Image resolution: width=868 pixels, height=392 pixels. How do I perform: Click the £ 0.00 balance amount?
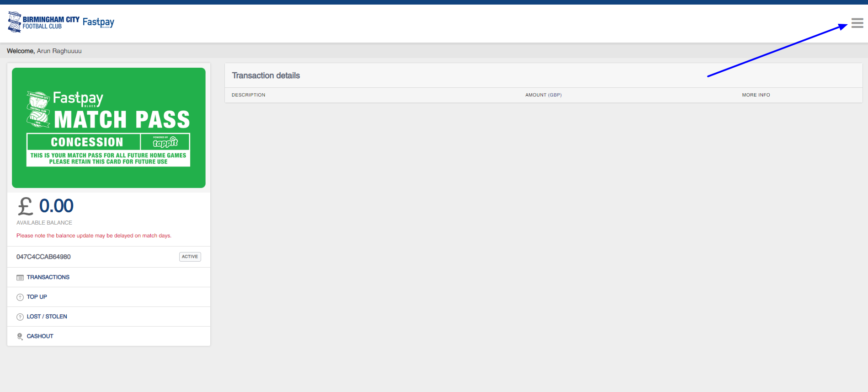pos(46,206)
